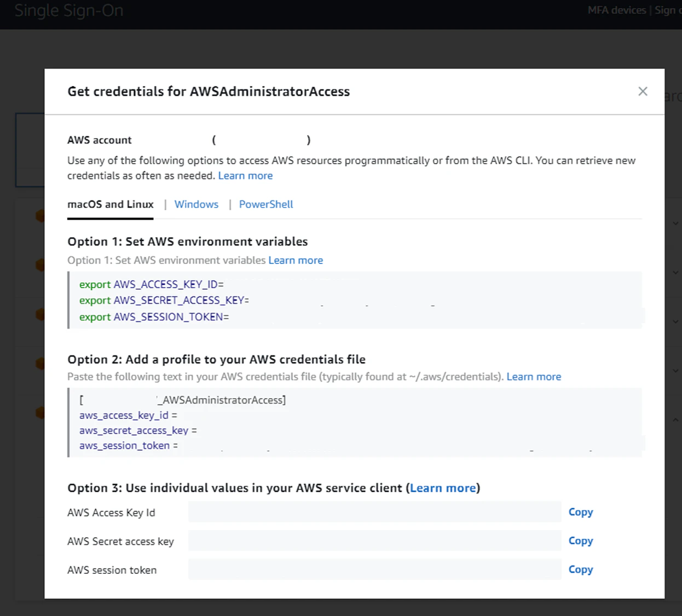The width and height of the screenshot is (682, 616).
Task: Open Learn more link in Option 3 heading
Action: (443, 488)
